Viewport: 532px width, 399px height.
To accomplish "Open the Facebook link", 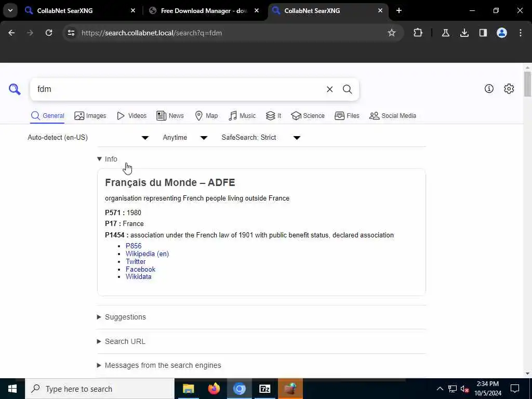I will [x=140, y=270].
